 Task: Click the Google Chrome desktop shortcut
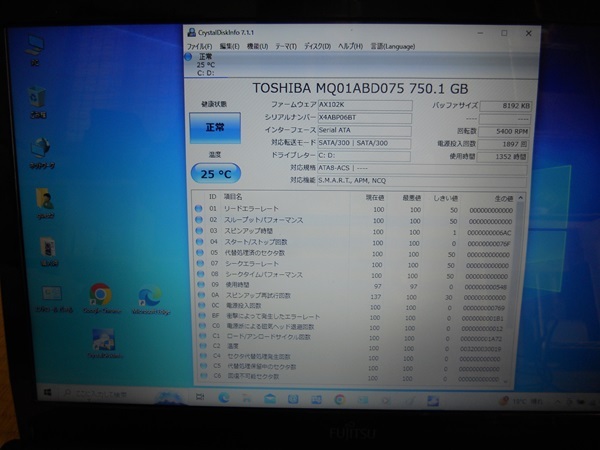(x=101, y=298)
